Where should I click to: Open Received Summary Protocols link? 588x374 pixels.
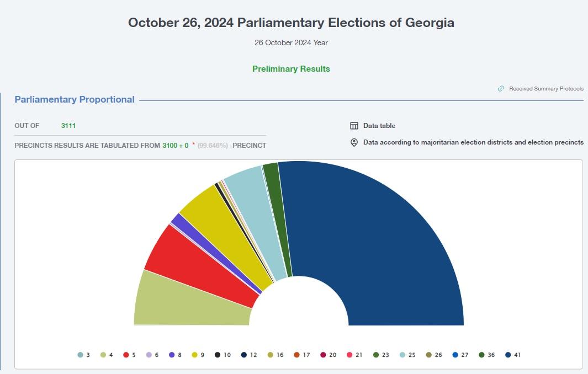pos(545,88)
